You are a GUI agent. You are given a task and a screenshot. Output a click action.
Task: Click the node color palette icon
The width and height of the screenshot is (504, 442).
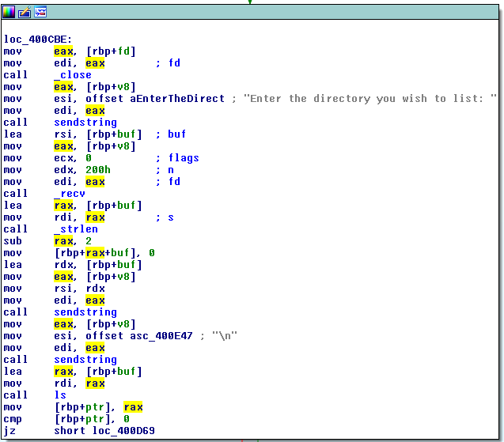pyautogui.click(x=9, y=11)
